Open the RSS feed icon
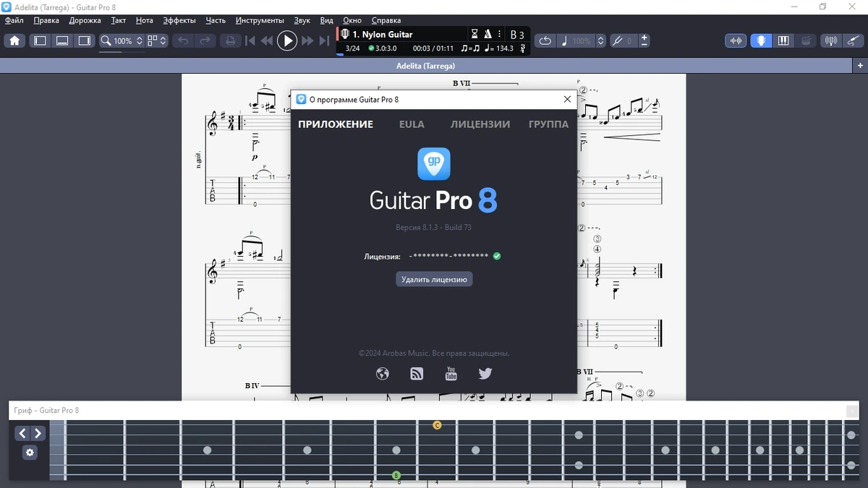This screenshot has width=868, height=488. click(x=417, y=374)
